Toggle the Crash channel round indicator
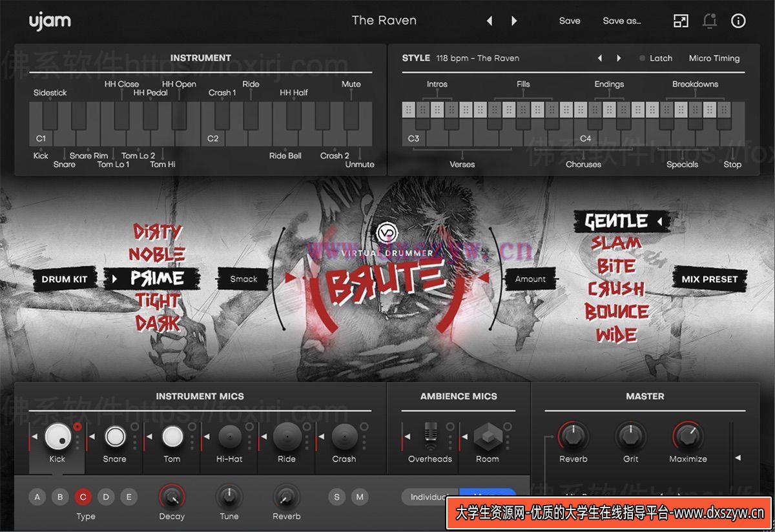Viewport: 775px width, 532px height. (365, 427)
